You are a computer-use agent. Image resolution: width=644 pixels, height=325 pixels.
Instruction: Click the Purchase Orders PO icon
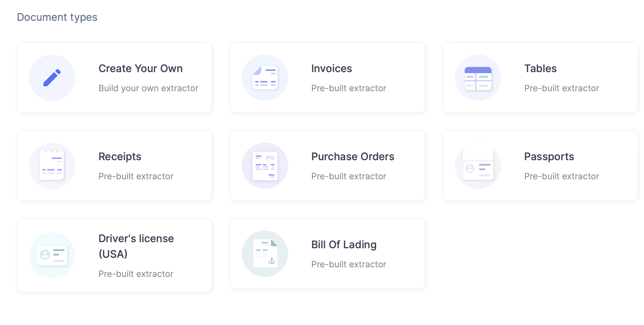[x=265, y=166]
